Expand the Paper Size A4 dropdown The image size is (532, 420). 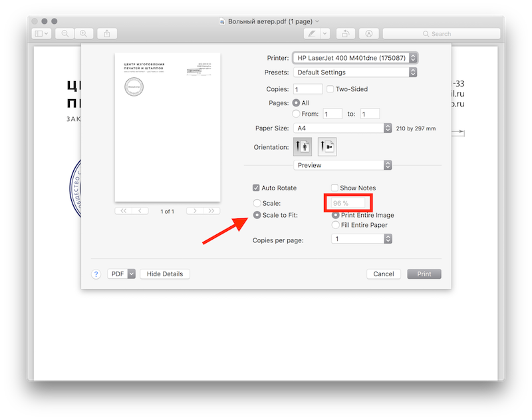click(342, 128)
